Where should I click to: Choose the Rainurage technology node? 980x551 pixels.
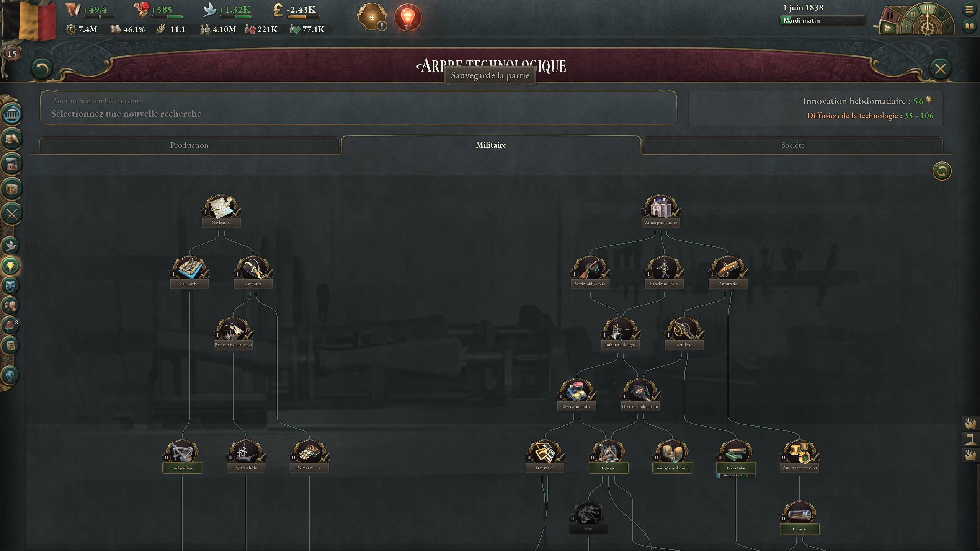[x=799, y=518]
